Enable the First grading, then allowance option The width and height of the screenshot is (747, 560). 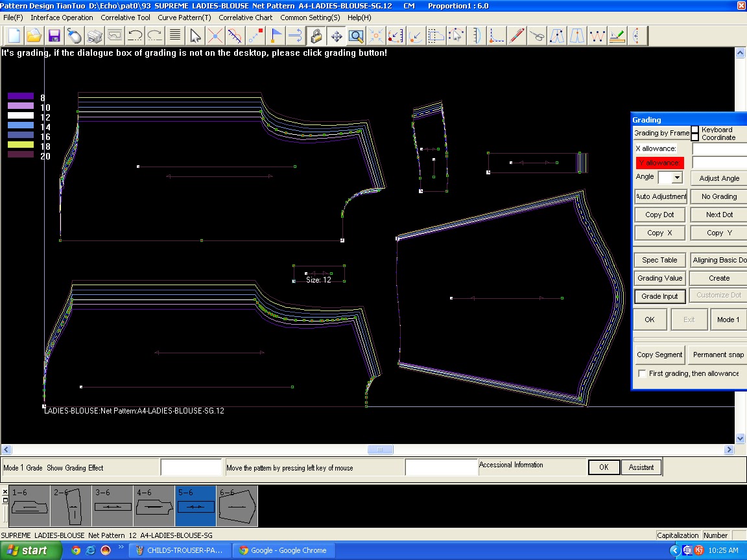[642, 373]
